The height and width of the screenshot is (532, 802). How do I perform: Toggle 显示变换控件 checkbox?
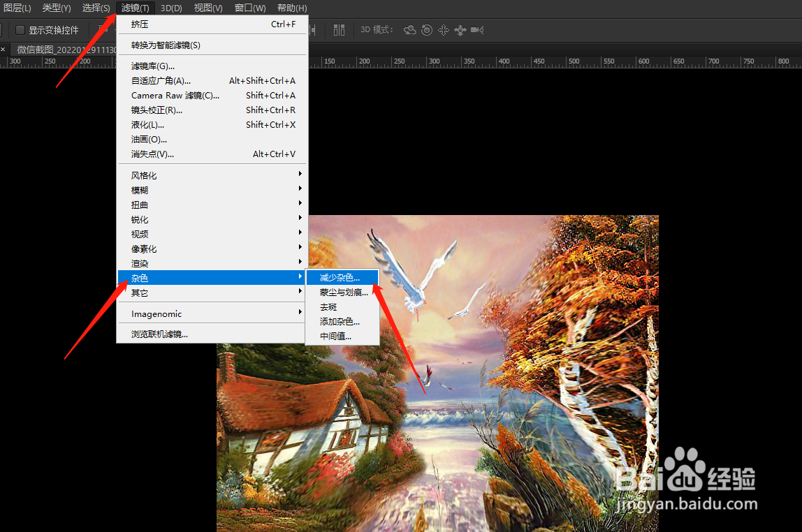[20, 30]
